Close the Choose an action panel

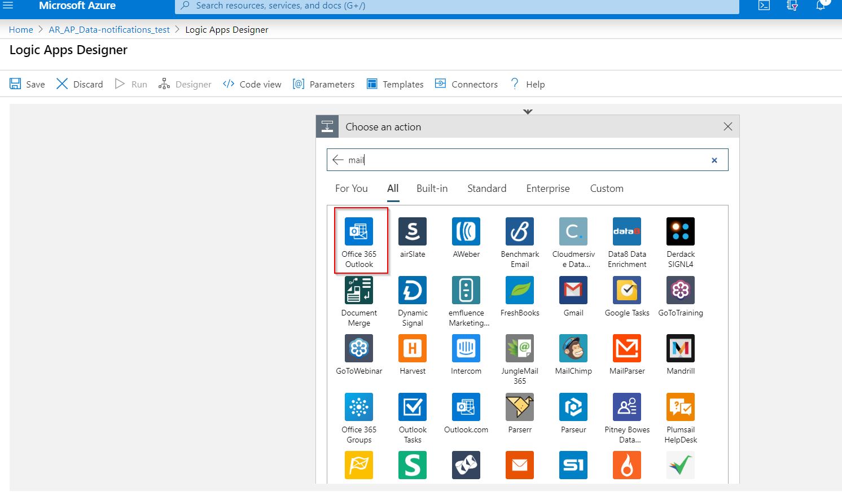pyautogui.click(x=728, y=126)
